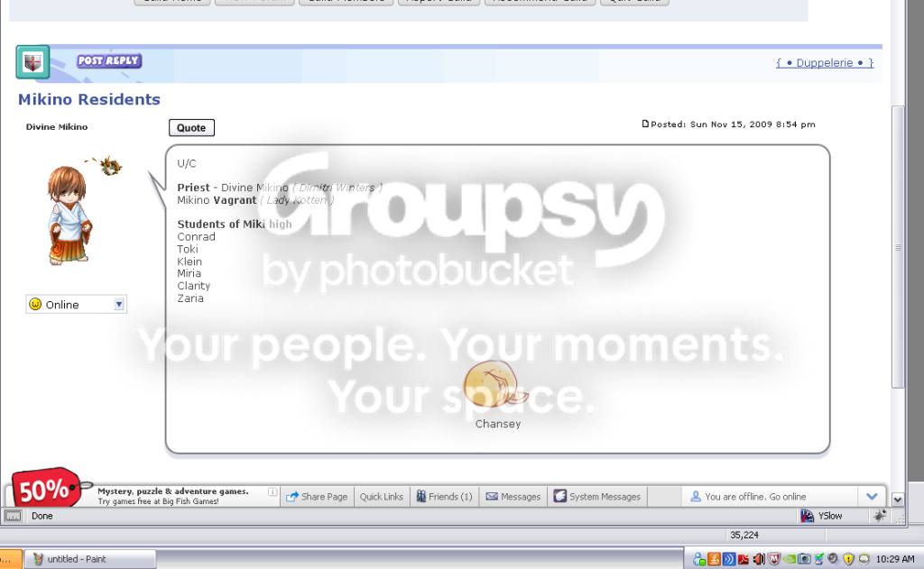Click the page scrollbar down arrow
The width and height of the screenshot is (924, 569).
point(898,500)
